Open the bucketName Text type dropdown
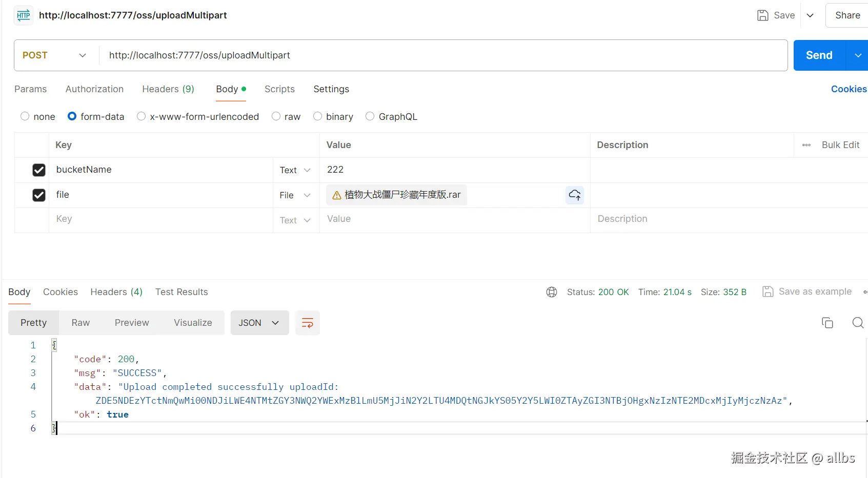 coord(295,170)
